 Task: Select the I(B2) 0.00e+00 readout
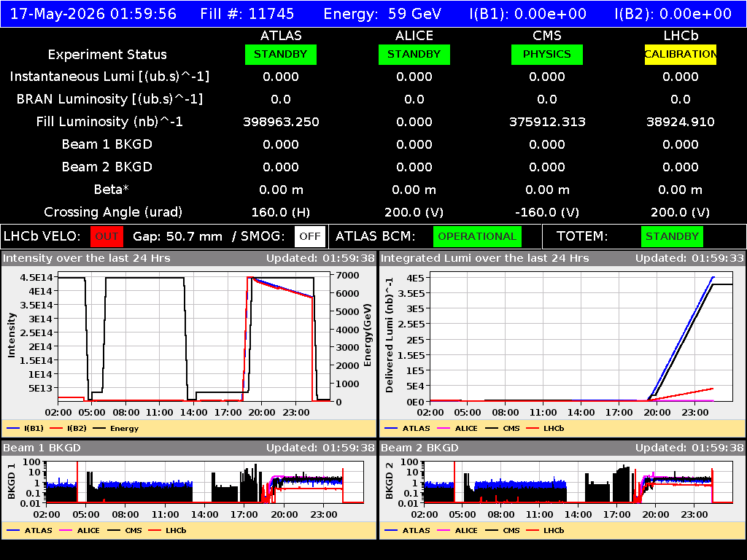point(673,14)
